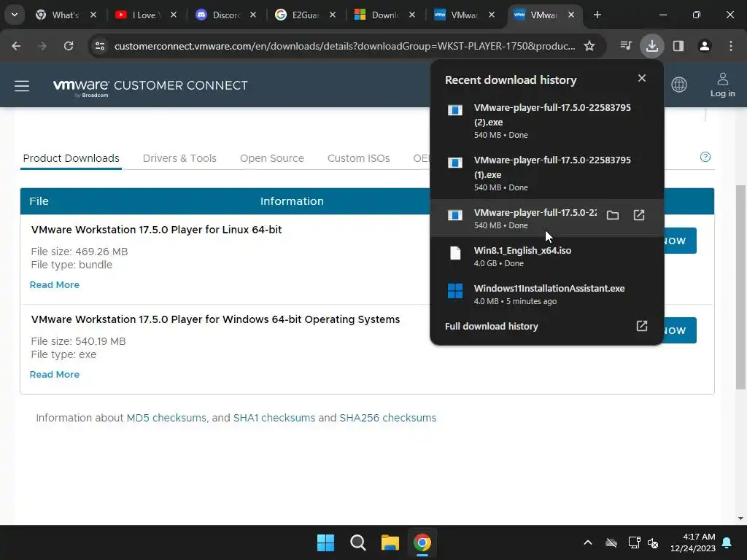Select the Custom ISOs tab
Image resolution: width=747 pixels, height=560 pixels.
pyautogui.click(x=358, y=158)
